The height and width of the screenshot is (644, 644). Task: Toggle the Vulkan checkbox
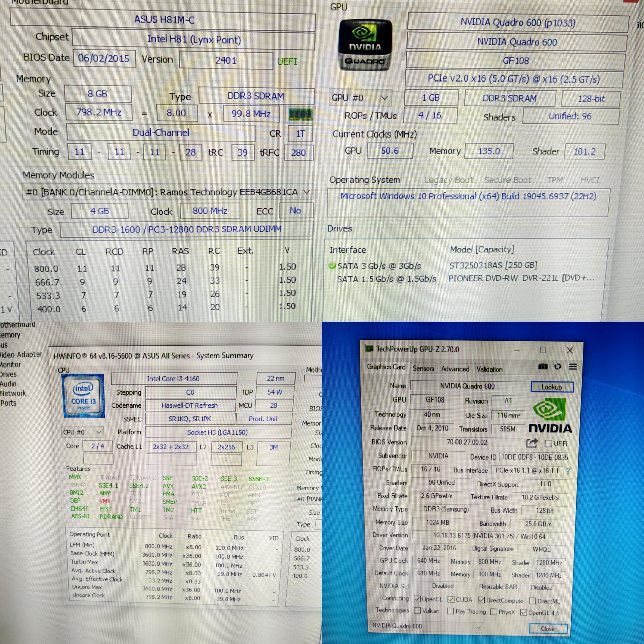coord(417,610)
